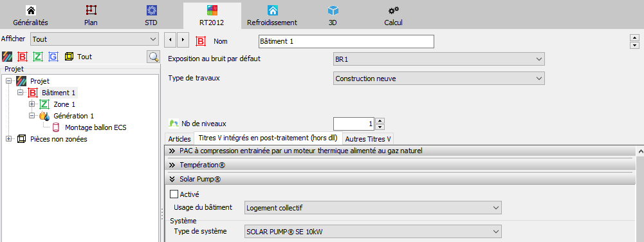
Task: Click the red B icon beside Nom
Action: pos(201,41)
